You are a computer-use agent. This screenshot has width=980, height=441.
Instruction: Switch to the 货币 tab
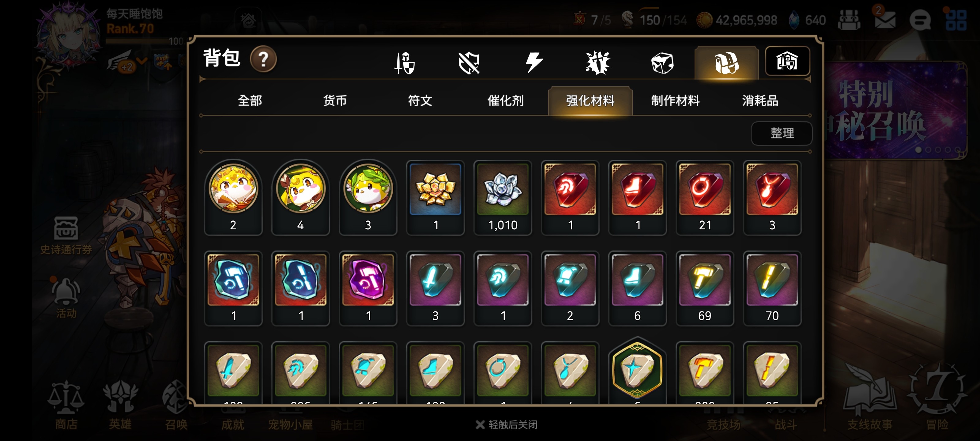pos(335,101)
